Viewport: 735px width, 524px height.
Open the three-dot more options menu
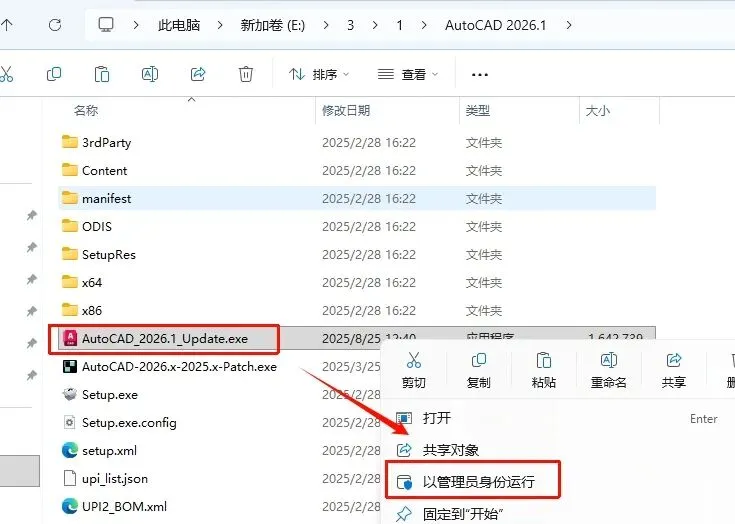click(x=480, y=75)
